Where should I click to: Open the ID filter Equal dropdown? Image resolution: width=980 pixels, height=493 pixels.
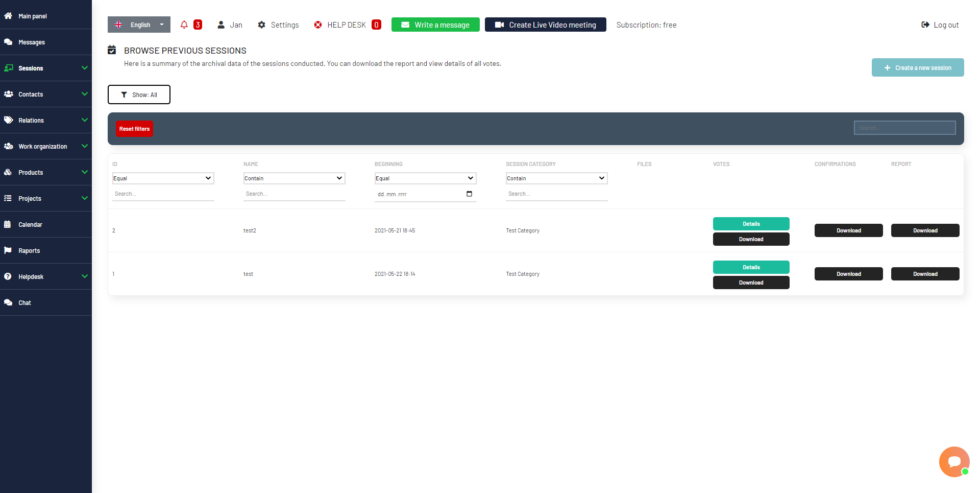[x=163, y=178]
